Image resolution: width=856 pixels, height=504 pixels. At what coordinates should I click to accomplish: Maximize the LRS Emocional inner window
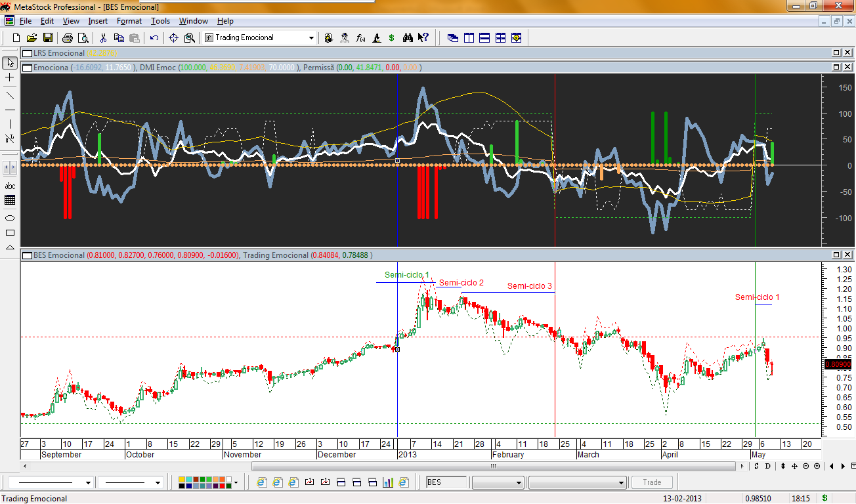(836, 53)
